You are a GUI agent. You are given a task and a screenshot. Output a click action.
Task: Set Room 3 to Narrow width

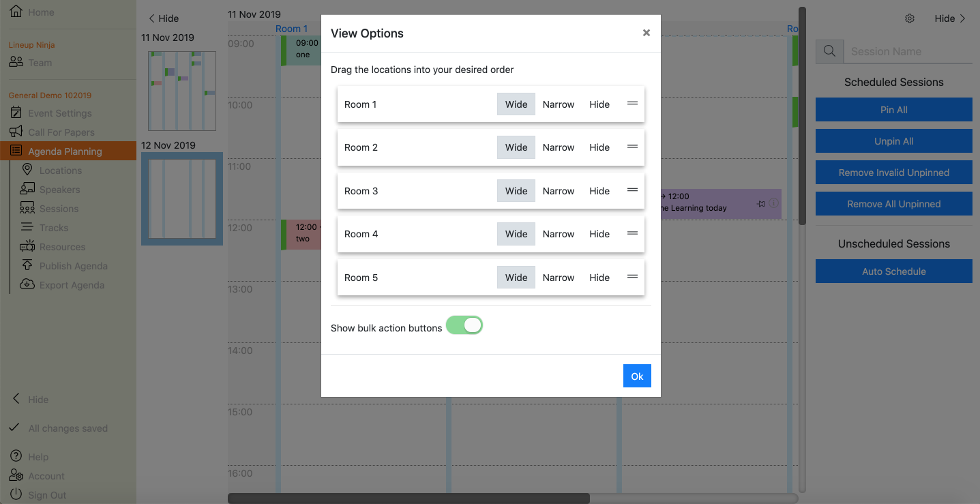click(x=558, y=190)
